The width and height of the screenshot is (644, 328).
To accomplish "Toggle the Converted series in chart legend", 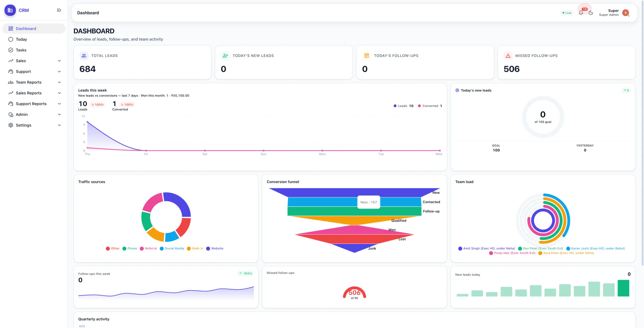I will point(430,106).
